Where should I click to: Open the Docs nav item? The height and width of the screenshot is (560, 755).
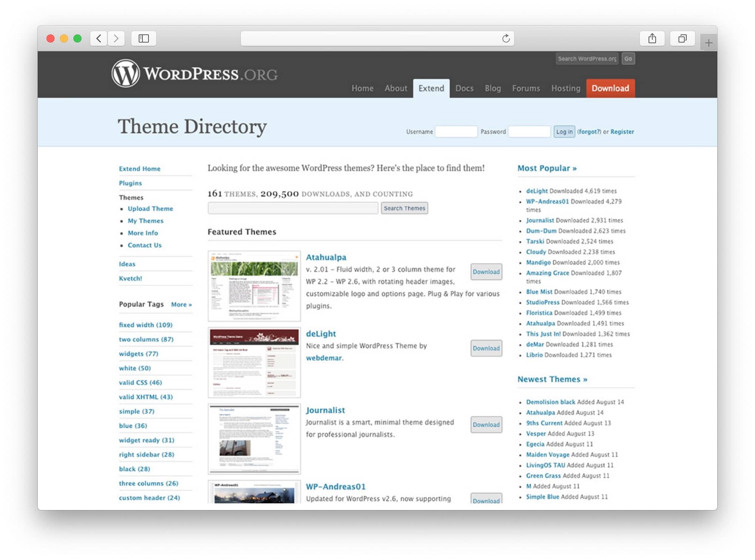pos(464,88)
